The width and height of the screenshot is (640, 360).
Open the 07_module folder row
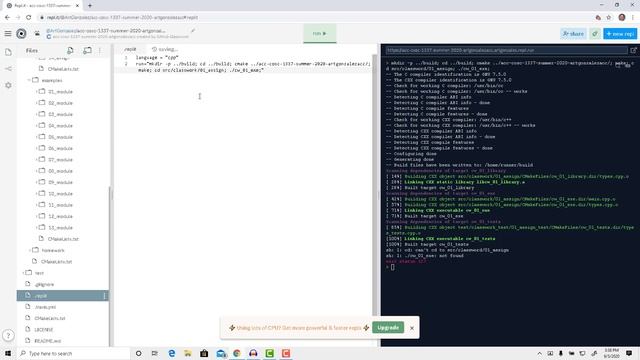62,160
